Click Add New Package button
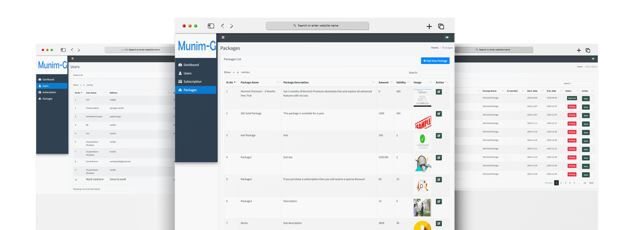This screenshot has height=230, width=644. pyautogui.click(x=435, y=61)
